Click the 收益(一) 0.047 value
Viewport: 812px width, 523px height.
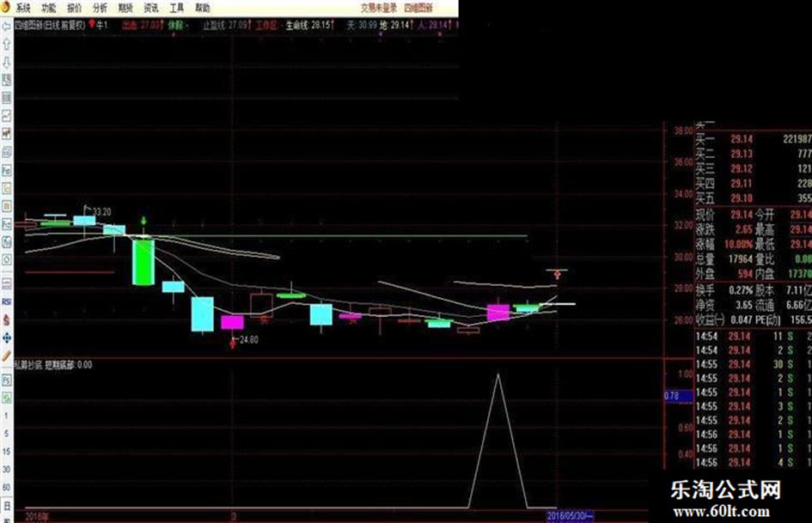click(x=742, y=320)
